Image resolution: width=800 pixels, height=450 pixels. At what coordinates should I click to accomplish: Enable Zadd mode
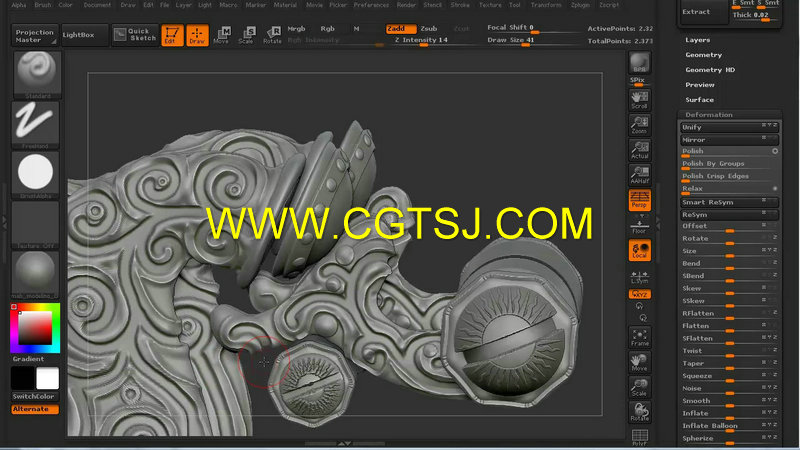click(401, 29)
